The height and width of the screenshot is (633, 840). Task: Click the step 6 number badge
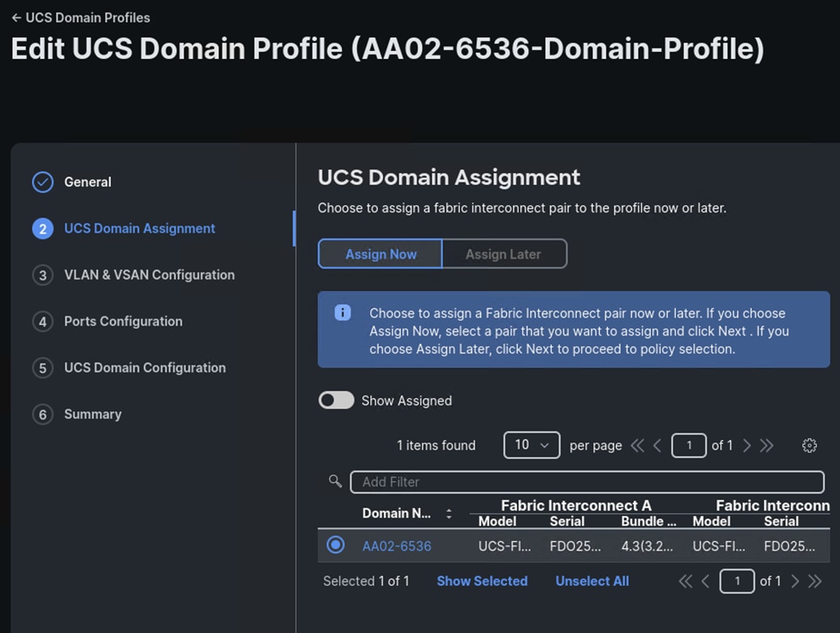point(43,415)
